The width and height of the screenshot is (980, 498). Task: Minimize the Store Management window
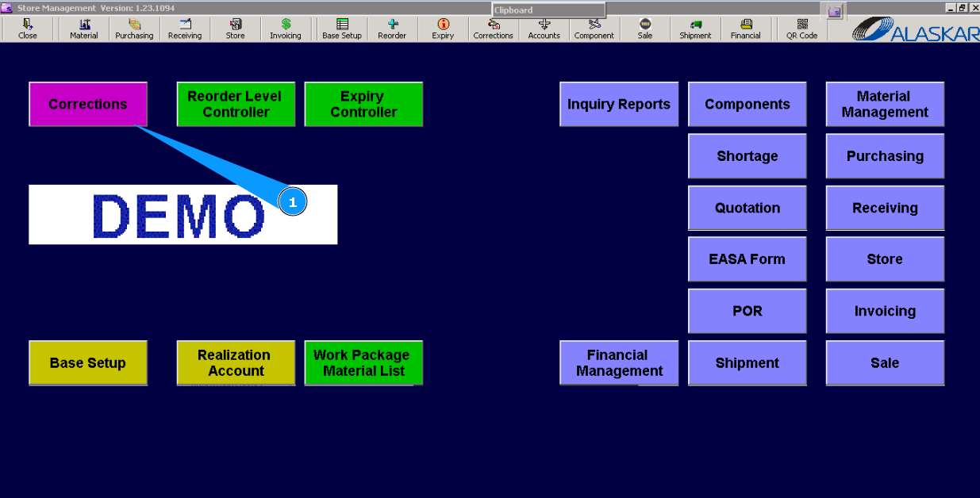(x=951, y=7)
